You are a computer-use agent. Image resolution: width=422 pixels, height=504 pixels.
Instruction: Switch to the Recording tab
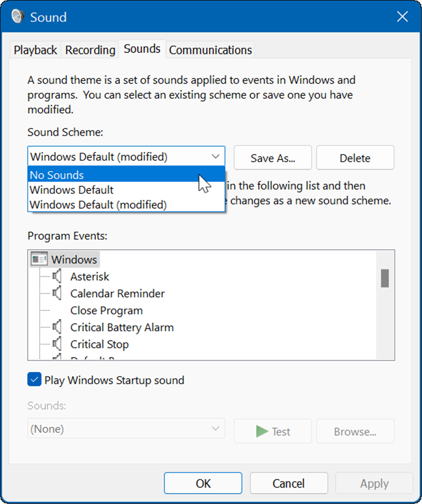coord(89,49)
